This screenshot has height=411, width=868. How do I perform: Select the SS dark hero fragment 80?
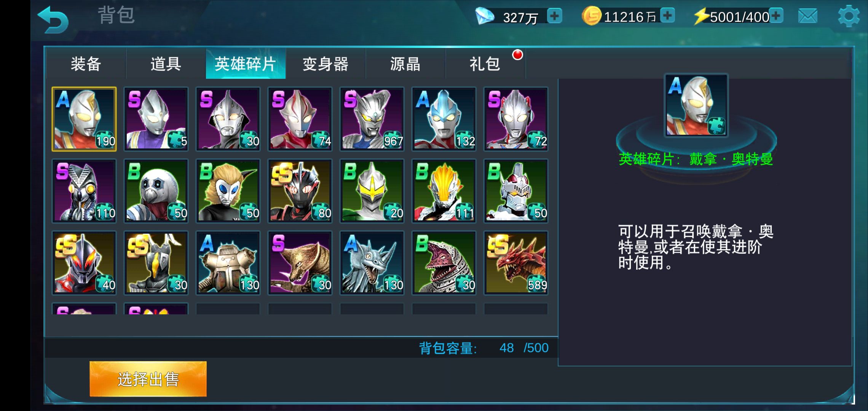click(300, 191)
